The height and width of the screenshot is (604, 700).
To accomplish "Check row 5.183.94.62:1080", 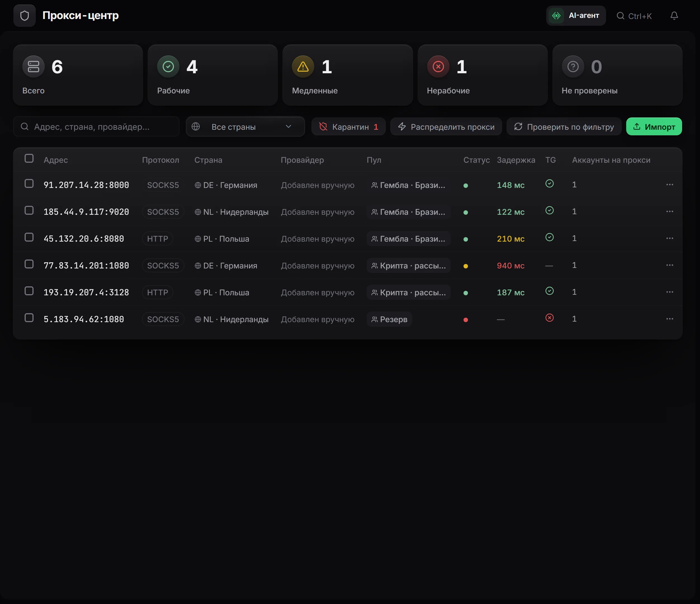I will [29, 318].
